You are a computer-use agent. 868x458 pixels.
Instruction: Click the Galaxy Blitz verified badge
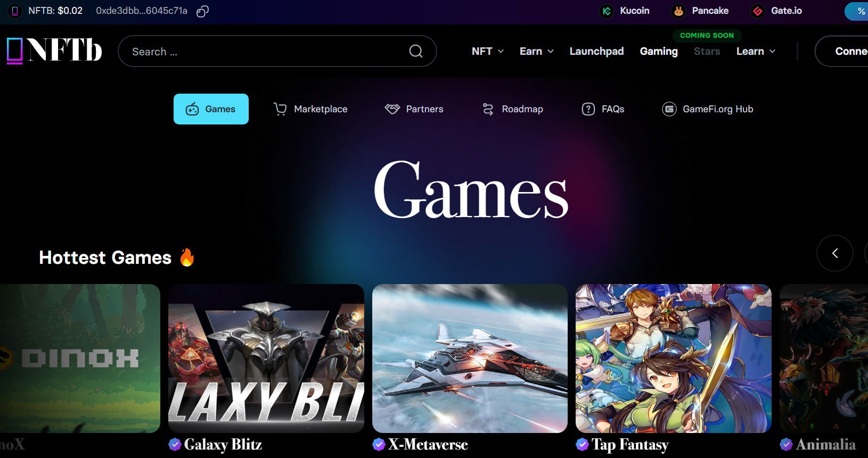pos(175,444)
